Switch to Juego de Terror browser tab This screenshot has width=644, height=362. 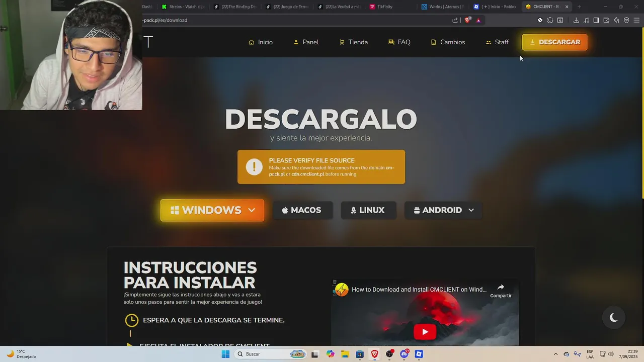point(288,7)
